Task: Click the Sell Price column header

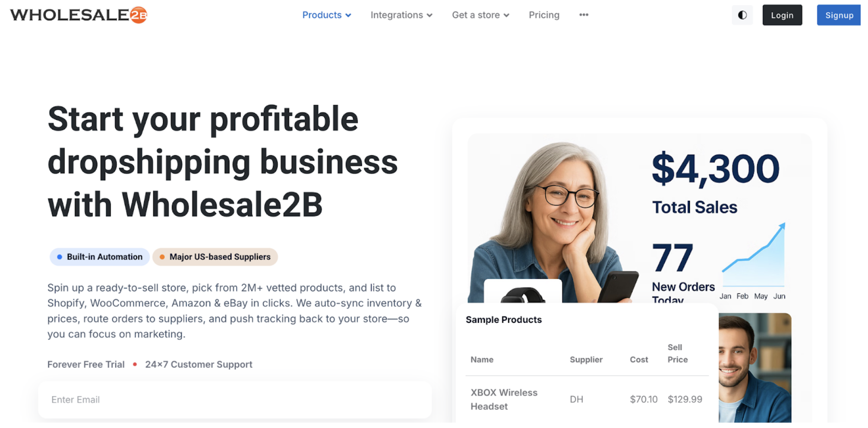Action: point(678,354)
